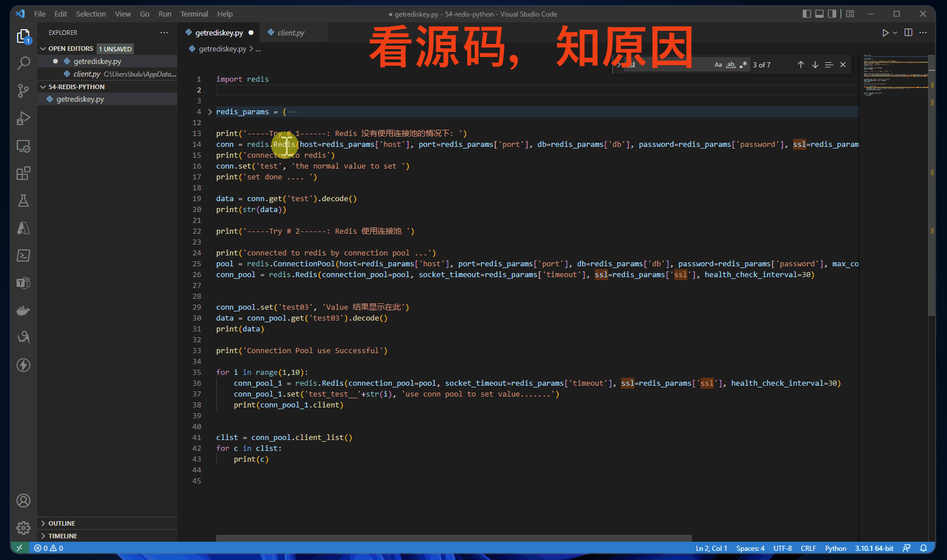Image resolution: width=947 pixels, height=560 pixels.
Task: Open the Manage settings gear
Action: pos(23,527)
